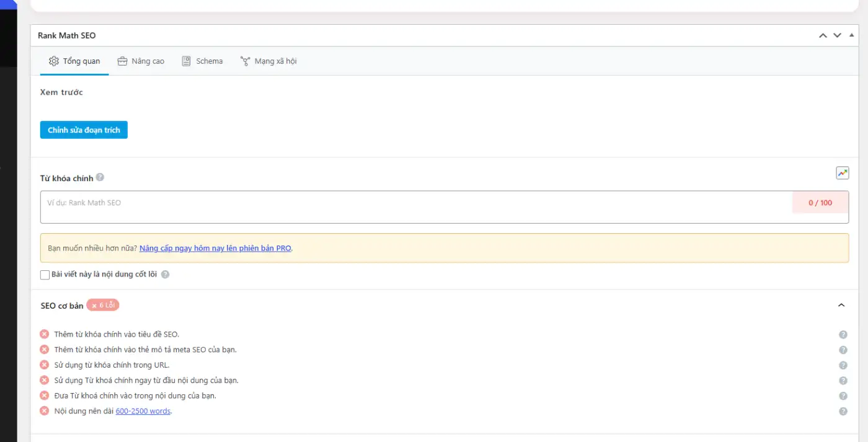Click error icon for Thêm từ khóa vào tiêu đề SEO
Image resolution: width=868 pixels, height=442 pixels.
tap(45, 334)
